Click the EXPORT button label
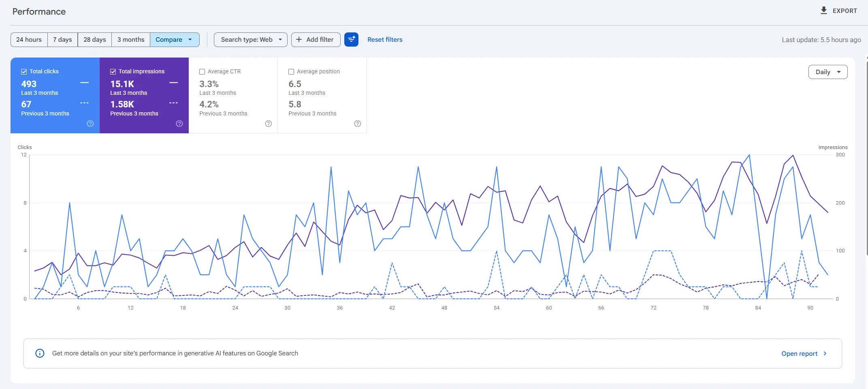 (845, 11)
